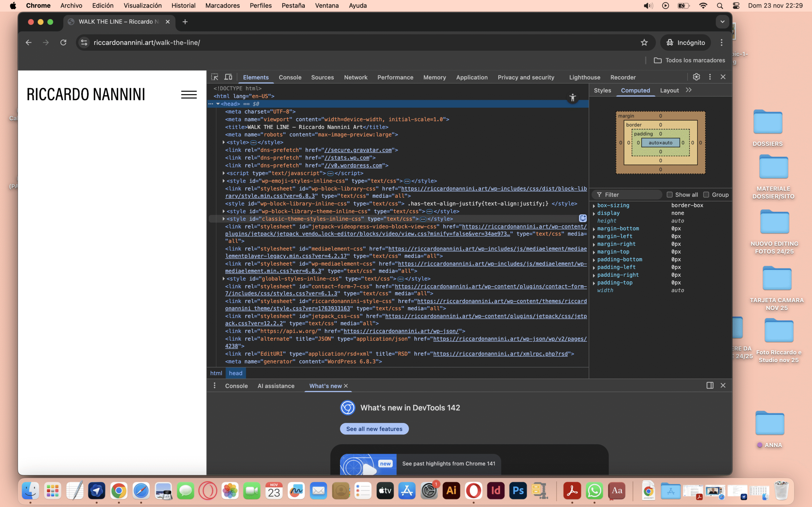This screenshot has width=812, height=507.
Task: Open site information icon in address bar
Action: [84, 42]
